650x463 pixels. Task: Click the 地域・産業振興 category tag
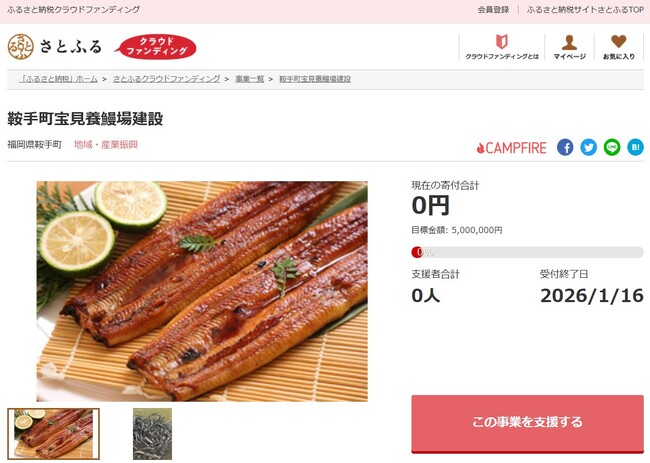[x=106, y=144]
